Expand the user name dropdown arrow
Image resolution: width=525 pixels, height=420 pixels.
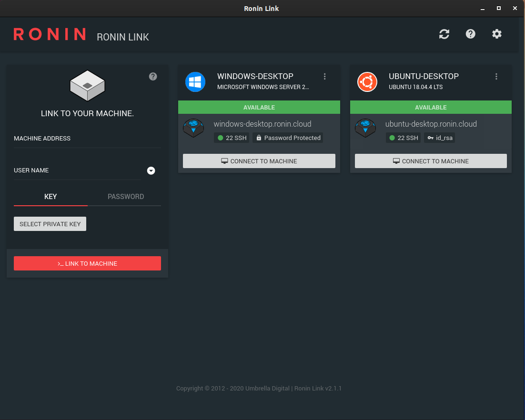151,170
